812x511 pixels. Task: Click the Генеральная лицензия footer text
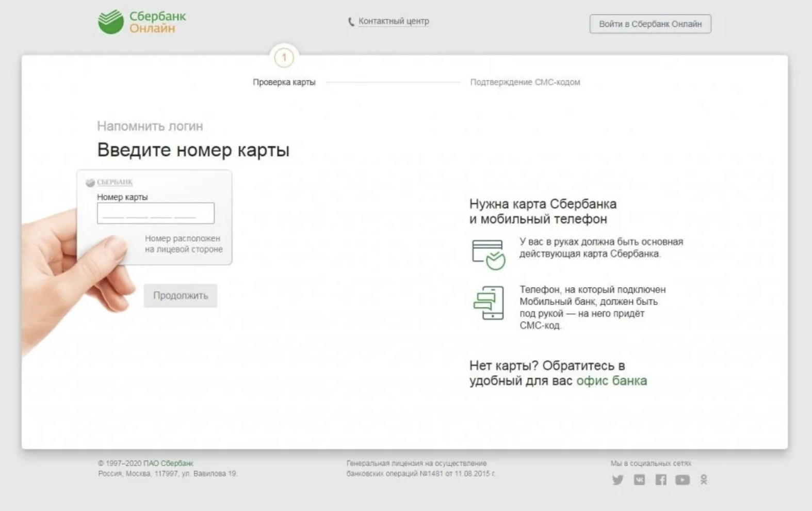pyautogui.click(x=421, y=469)
